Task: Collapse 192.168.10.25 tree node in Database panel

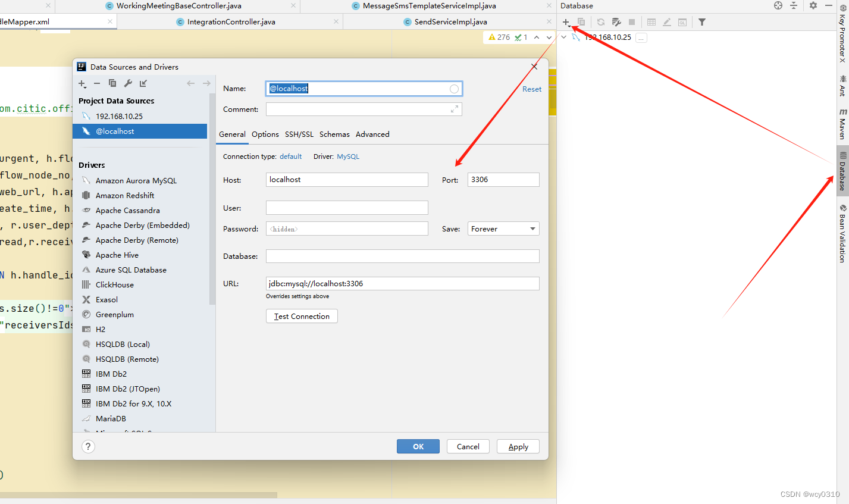Action: tap(563, 37)
